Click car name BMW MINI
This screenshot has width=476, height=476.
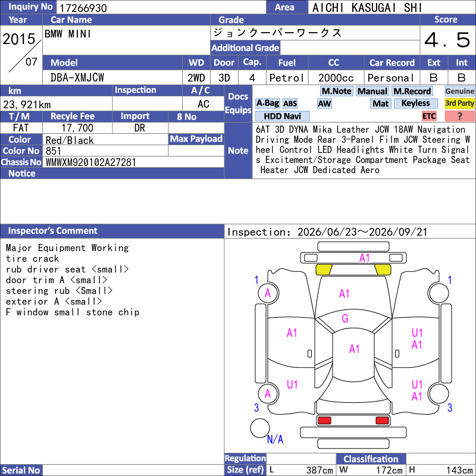(x=68, y=34)
